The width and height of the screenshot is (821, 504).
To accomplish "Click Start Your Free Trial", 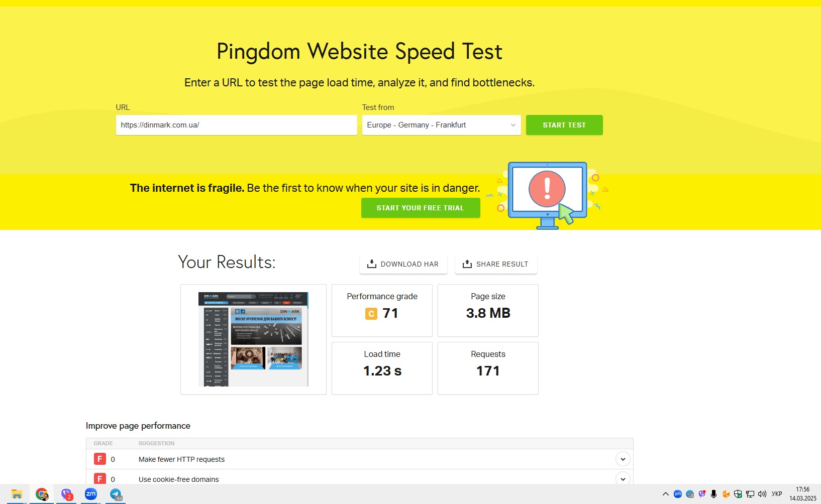I will pos(421,208).
